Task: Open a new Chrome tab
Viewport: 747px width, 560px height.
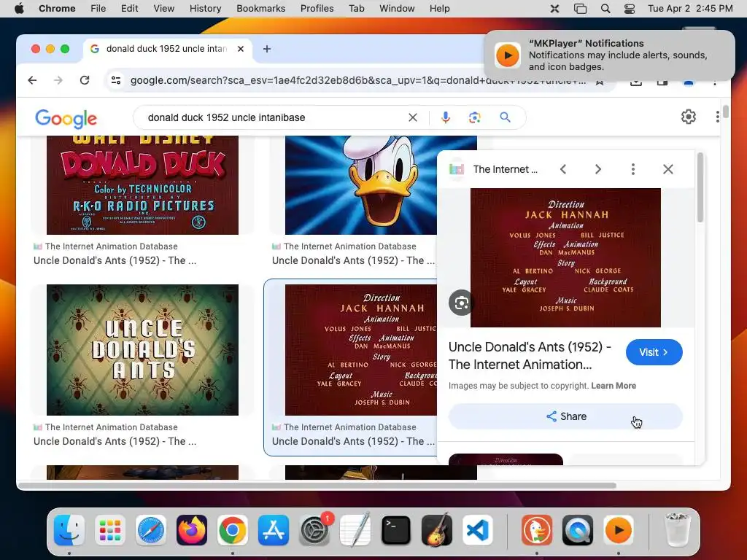Action: [x=267, y=49]
